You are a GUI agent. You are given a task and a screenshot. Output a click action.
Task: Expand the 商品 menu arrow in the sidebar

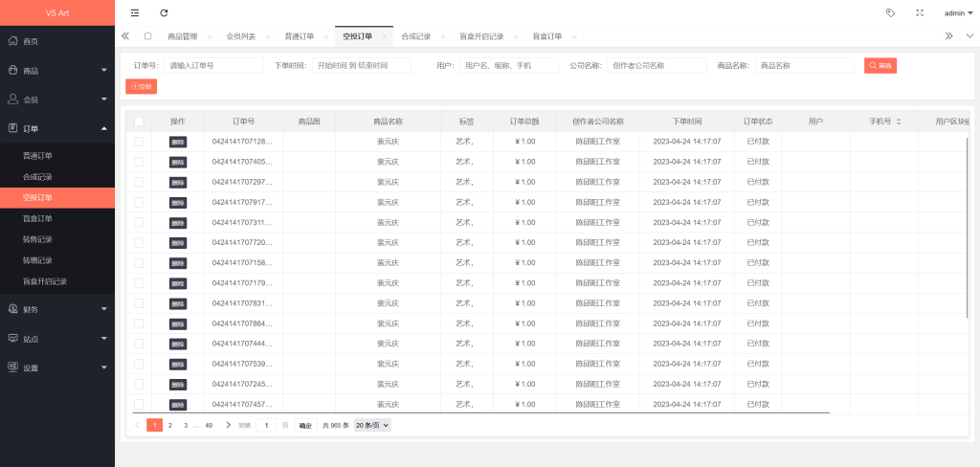click(x=103, y=70)
